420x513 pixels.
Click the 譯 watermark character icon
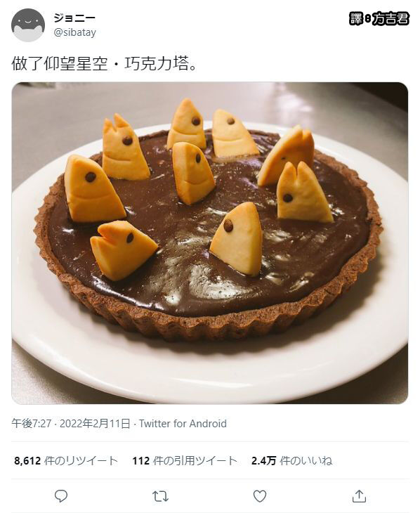click(x=355, y=19)
